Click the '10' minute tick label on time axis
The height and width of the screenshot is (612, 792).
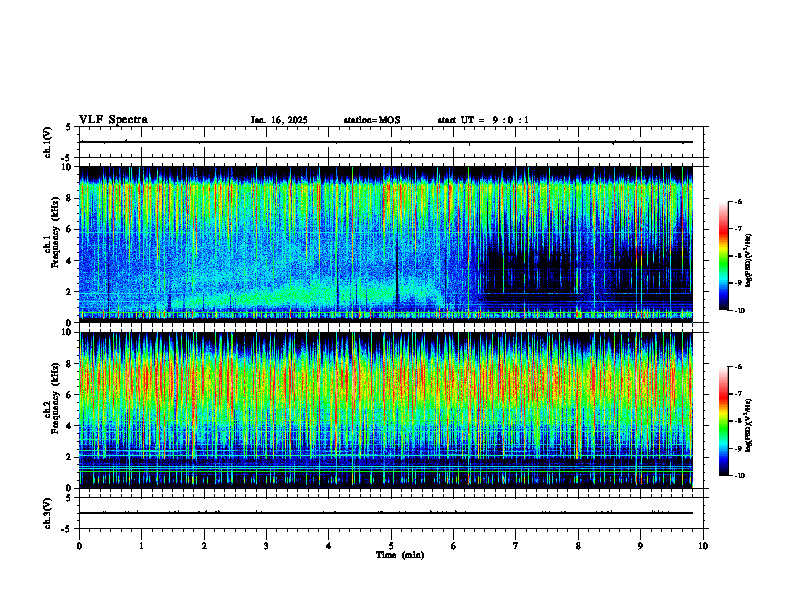pyautogui.click(x=703, y=546)
